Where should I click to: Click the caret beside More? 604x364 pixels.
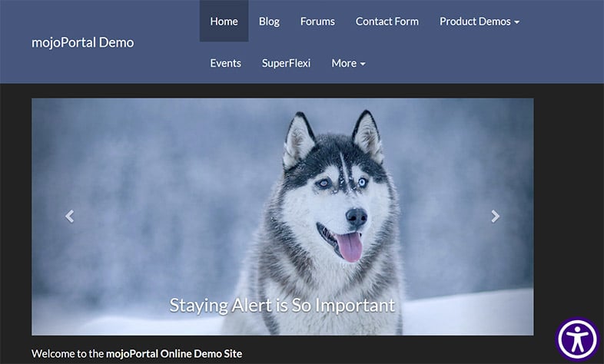(x=363, y=64)
